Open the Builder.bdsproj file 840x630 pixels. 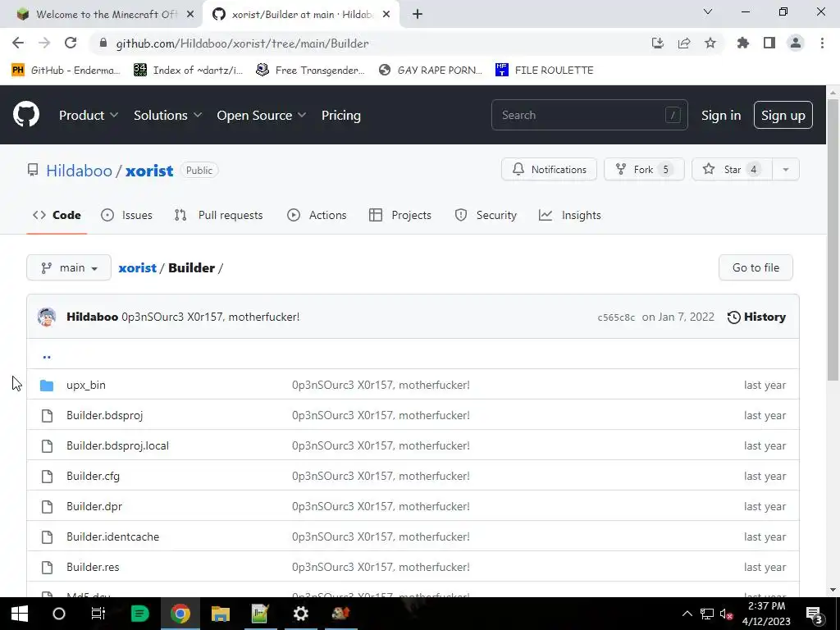coord(104,415)
